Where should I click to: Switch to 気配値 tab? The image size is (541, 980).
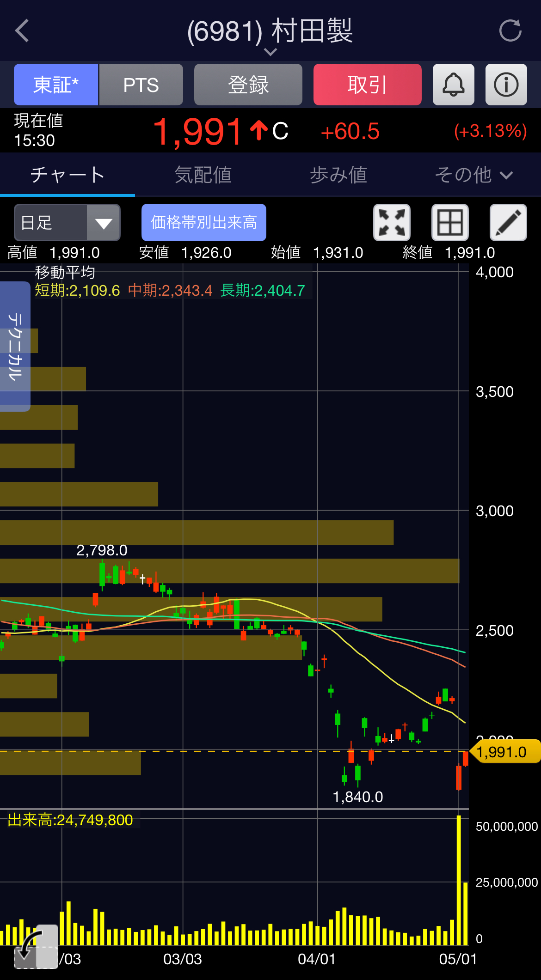click(203, 175)
